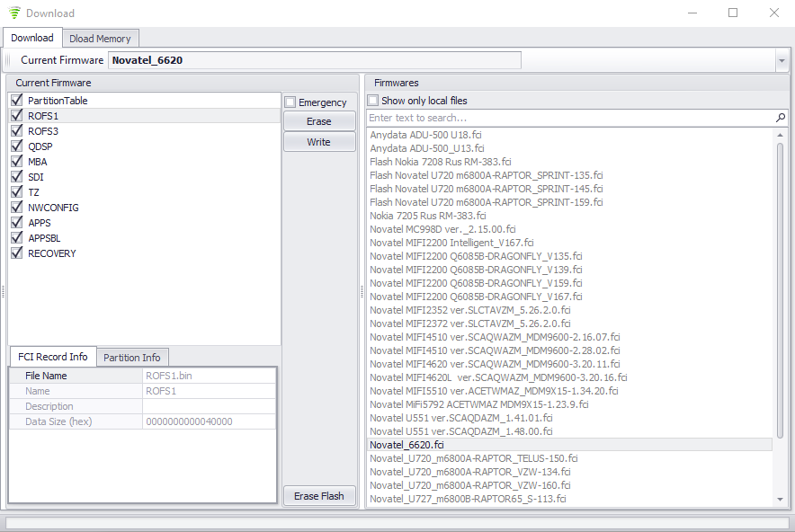Screen dimensions: 795x532
Task: Select the Download tab
Action: click(x=32, y=38)
